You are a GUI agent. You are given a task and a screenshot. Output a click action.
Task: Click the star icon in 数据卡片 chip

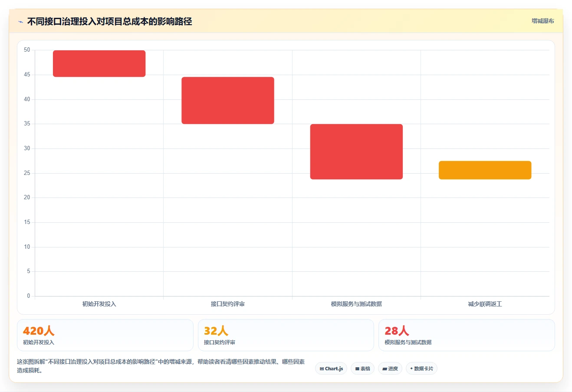411,369
